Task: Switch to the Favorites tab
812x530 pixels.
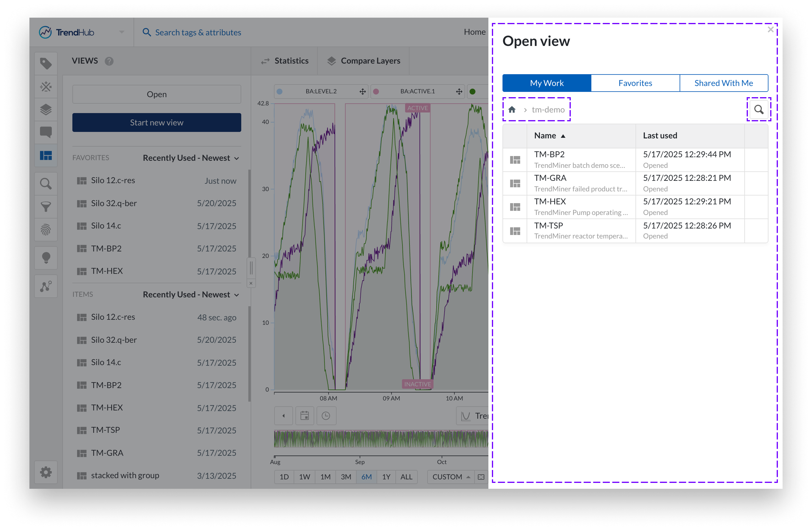Action: pyautogui.click(x=635, y=83)
